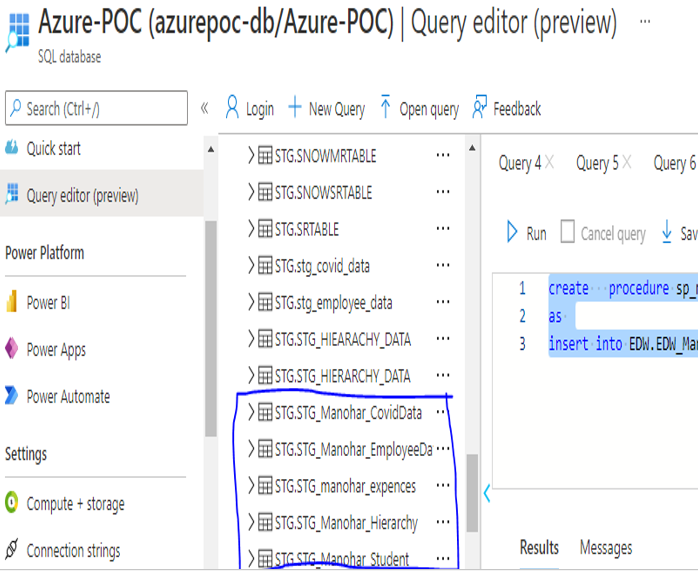
Task: Open the Results tab
Action: click(x=539, y=547)
